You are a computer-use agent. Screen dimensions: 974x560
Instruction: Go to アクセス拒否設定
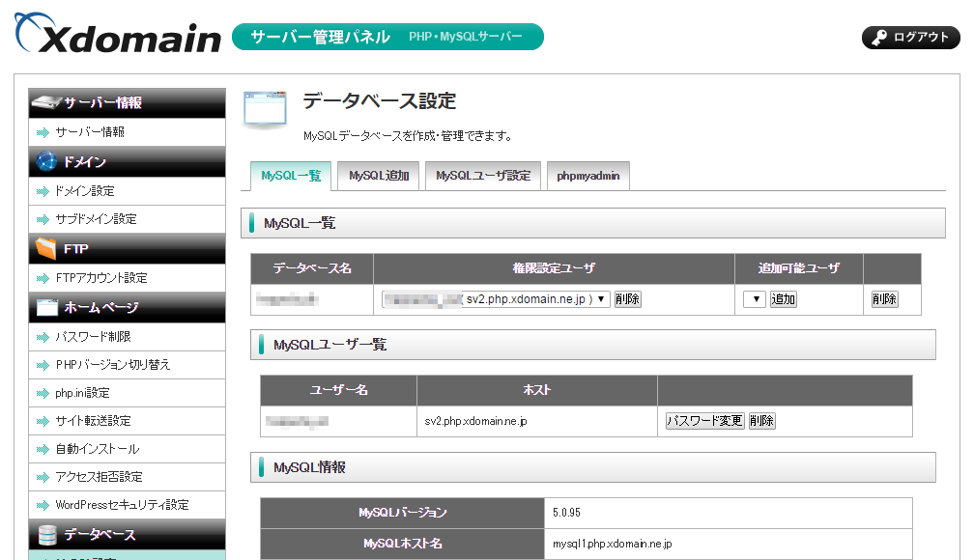click(x=127, y=477)
